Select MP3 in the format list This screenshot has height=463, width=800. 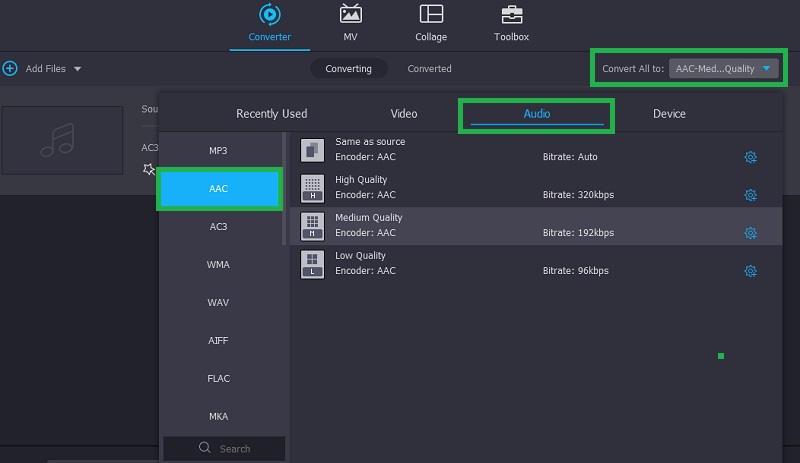point(218,151)
